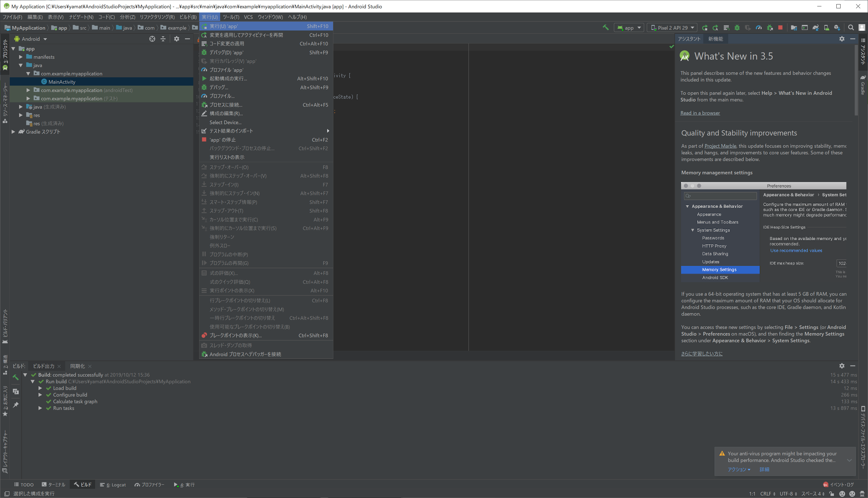
Task: Toggle the 6: Logcat tool window button
Action: pyautogui.click(x=113, y=485)
